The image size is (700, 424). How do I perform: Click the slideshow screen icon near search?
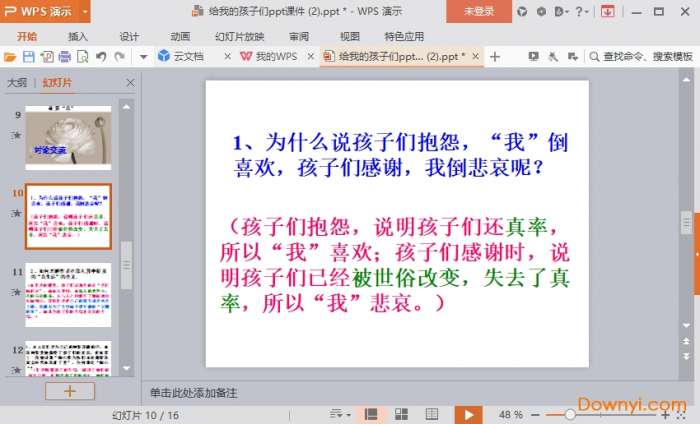point(533,57)
